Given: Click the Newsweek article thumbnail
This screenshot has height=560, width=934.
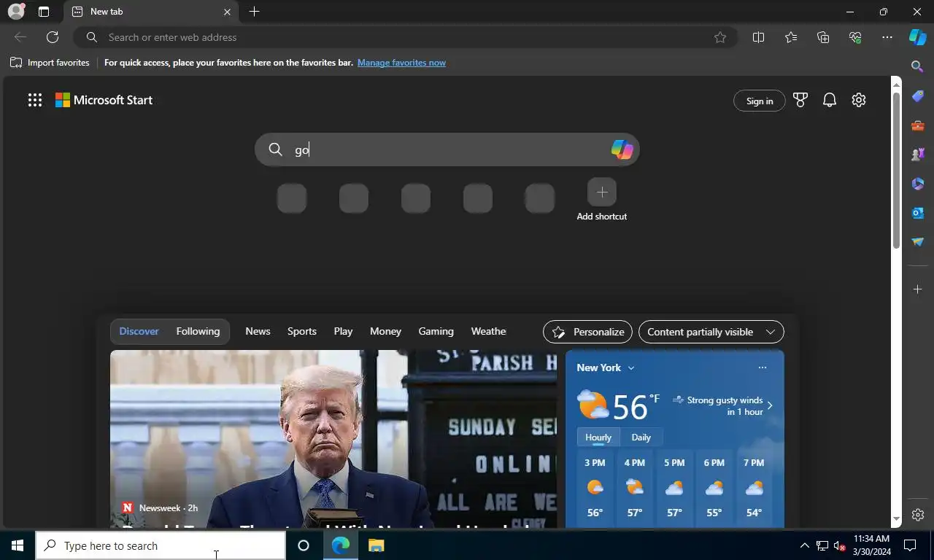Looking at the screenshot, I should pos(333,438).
